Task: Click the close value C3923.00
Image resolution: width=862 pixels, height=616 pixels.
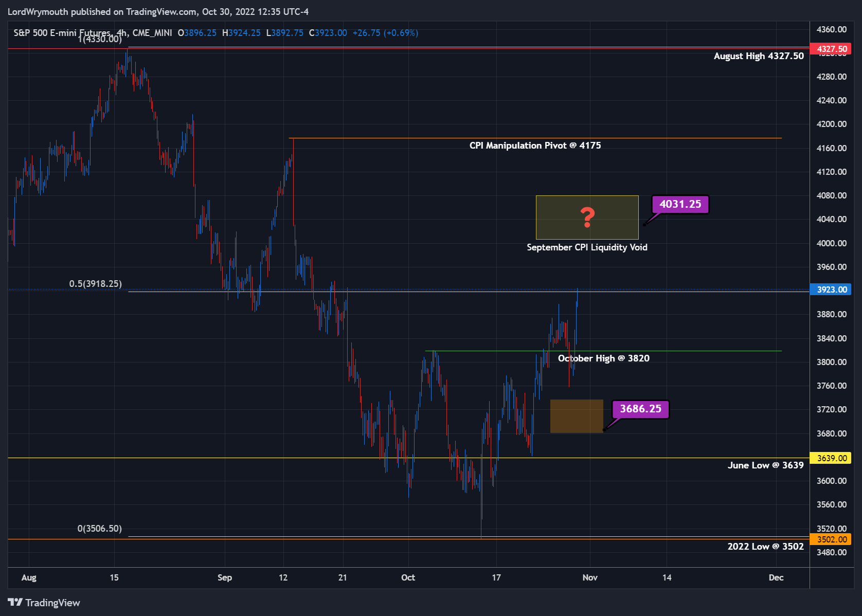Action: pos(328,33)
